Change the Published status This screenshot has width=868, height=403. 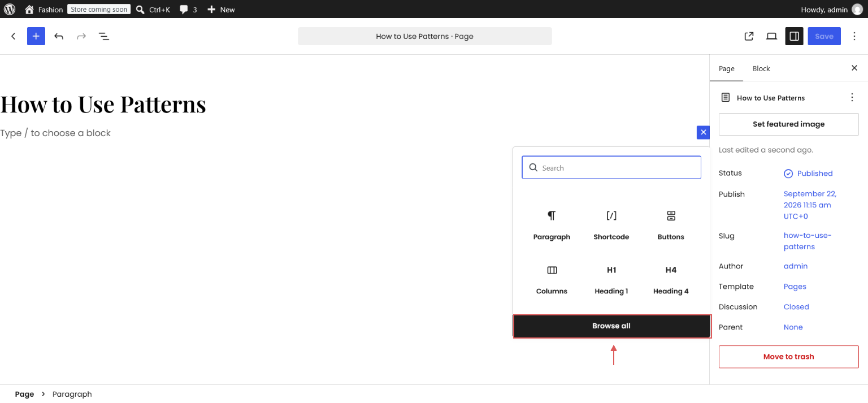809,174
